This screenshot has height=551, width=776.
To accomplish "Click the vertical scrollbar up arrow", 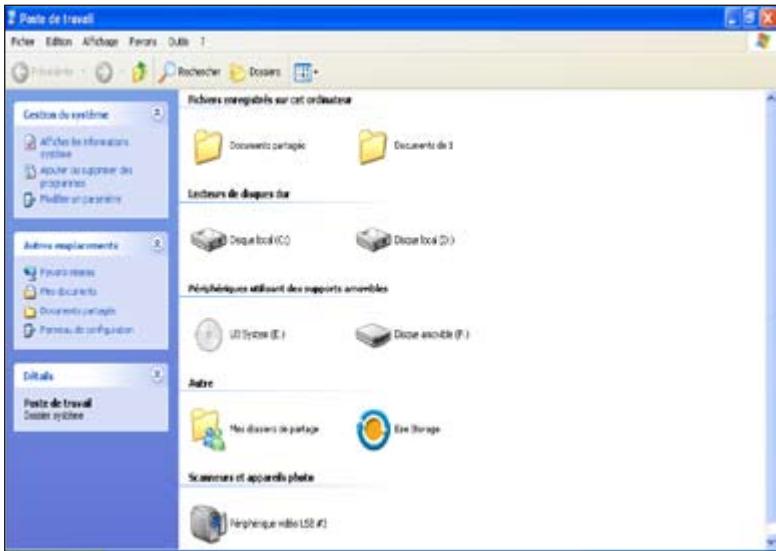I will tap(771, 98).
